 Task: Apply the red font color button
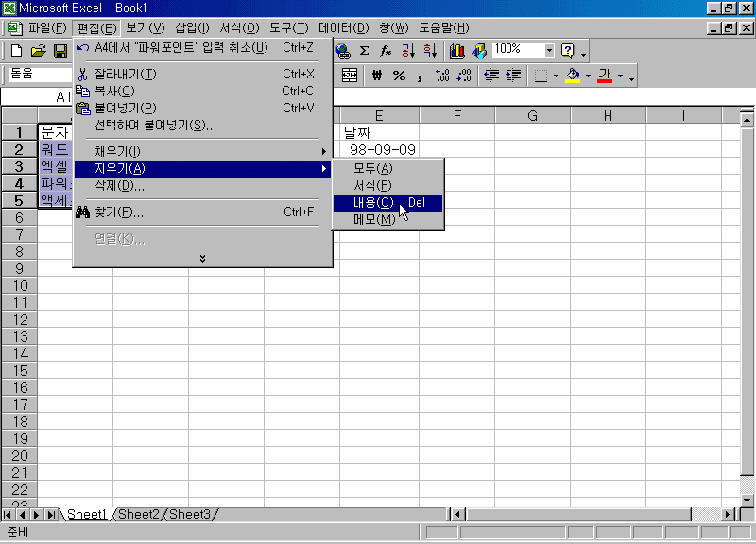click(x=605, y=76)
